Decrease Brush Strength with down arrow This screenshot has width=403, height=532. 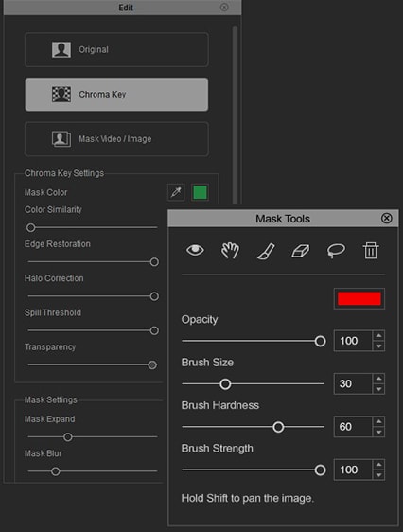[378, 475]
